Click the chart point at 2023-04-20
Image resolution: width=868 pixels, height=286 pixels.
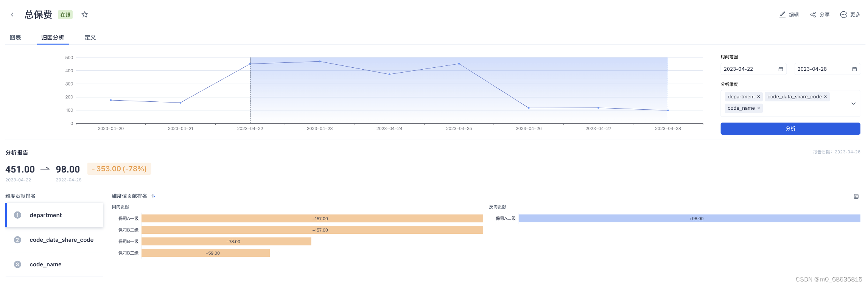click(x=111, y=100)
